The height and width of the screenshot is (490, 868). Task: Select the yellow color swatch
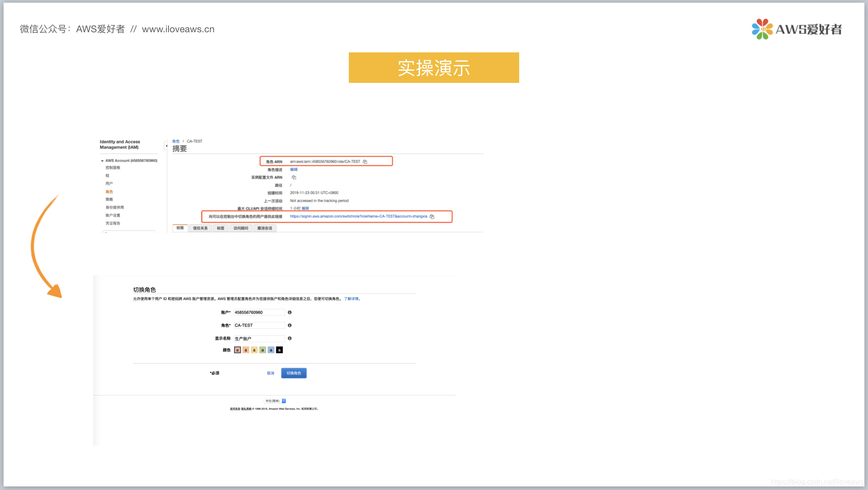[x=254, y=350]
